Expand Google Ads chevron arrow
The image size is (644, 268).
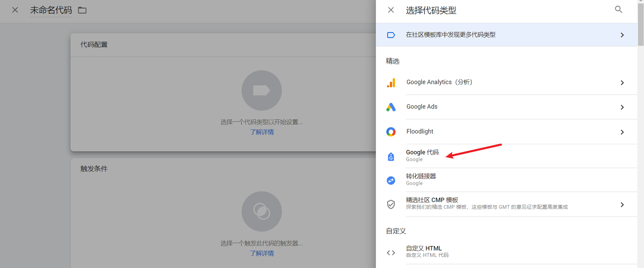pyautogui.click(x=622, y=107)
